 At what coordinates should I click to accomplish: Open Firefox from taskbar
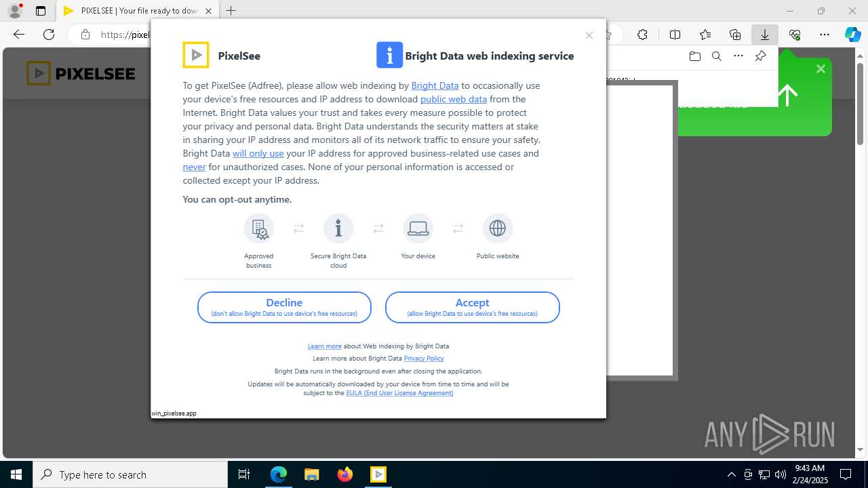tap(345, 474)
